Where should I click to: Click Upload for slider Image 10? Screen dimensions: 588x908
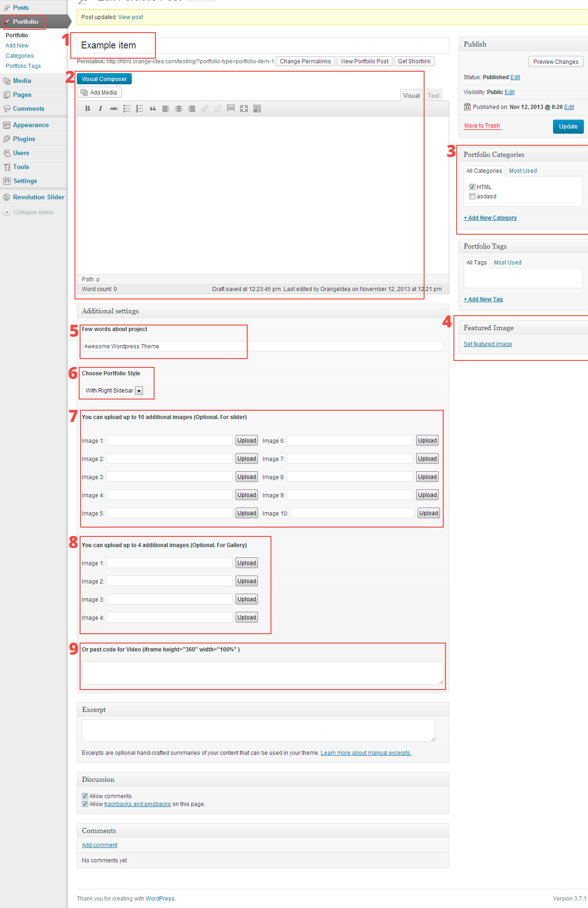coord(429,513)
